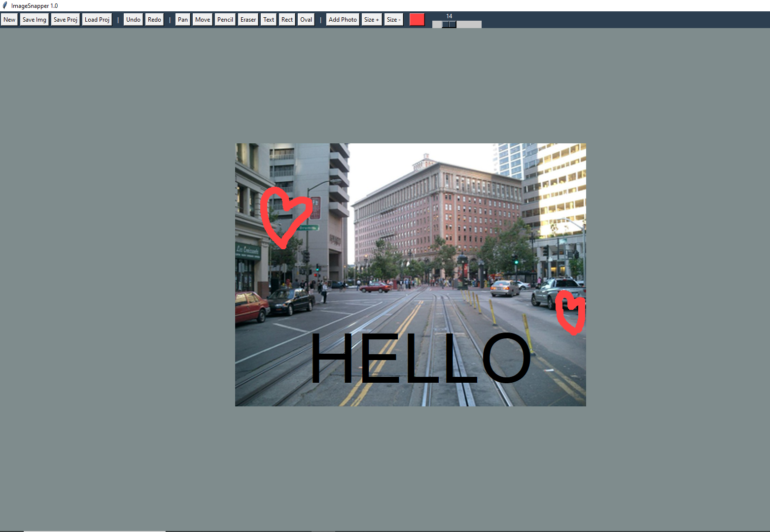Choose the Pencil tool
Viewport: 770px width, 532px height.
coord(225,20)
